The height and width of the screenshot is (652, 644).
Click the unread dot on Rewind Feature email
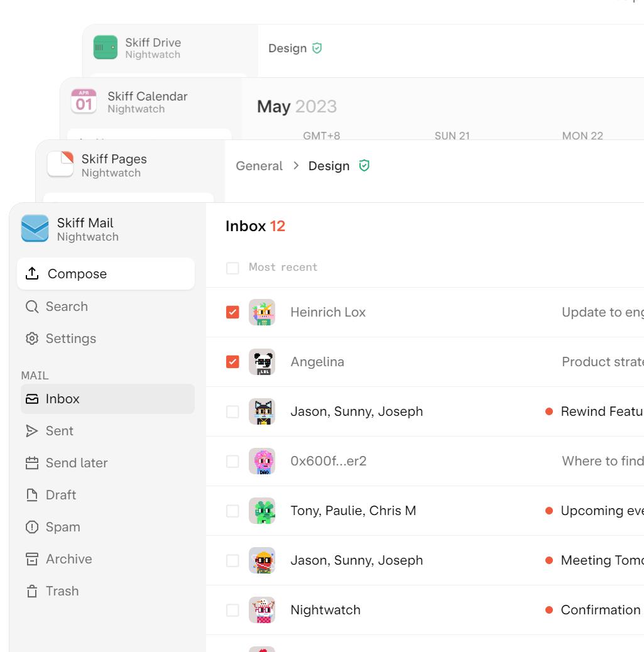pos(549,411)
